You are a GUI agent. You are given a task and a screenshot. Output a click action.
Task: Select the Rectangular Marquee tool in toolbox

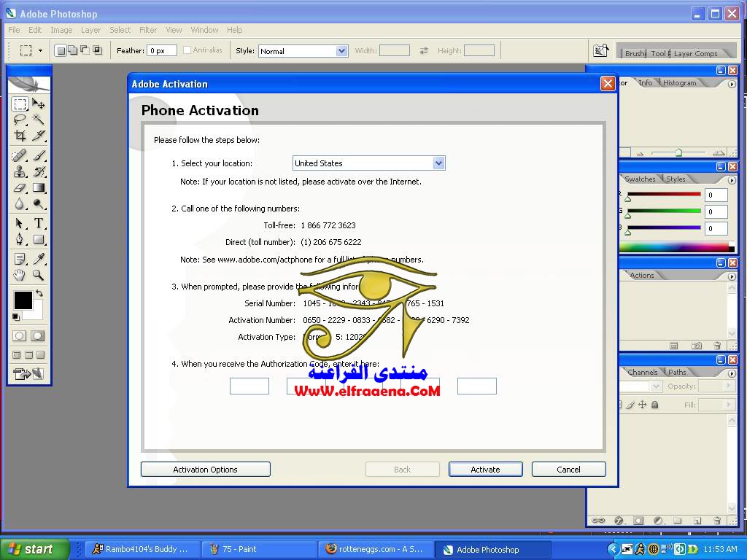[20, 104]
